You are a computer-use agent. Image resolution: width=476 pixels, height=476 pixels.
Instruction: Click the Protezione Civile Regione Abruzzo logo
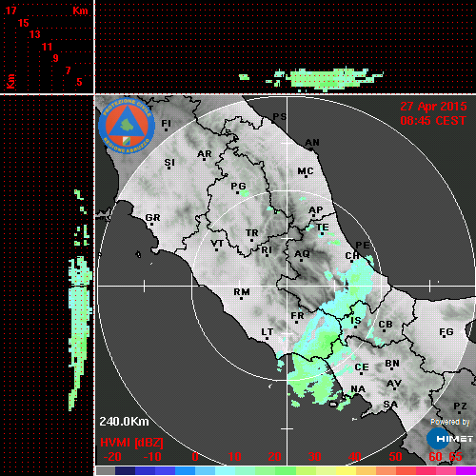coord(127,126)
